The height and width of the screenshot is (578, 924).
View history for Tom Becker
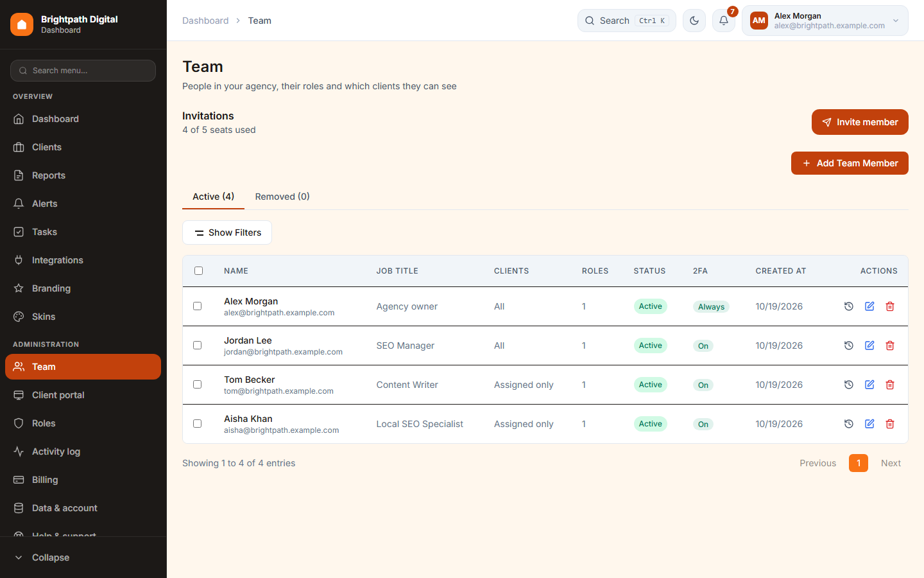coord(849,385)
